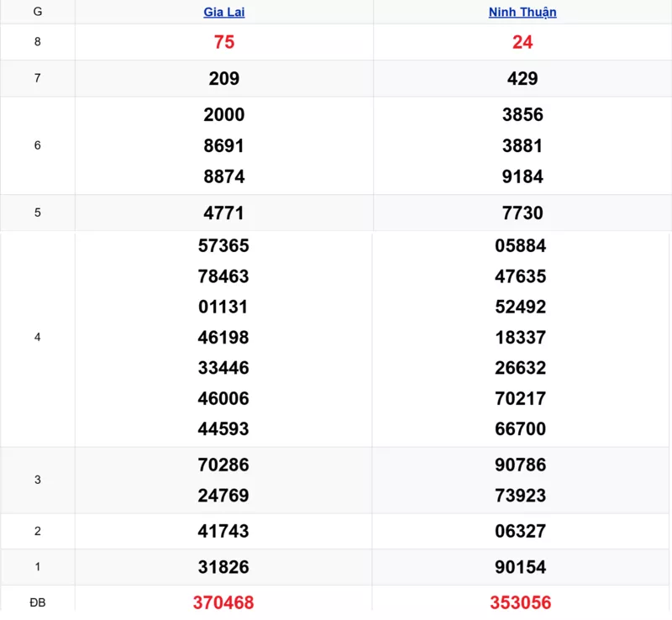Click Ninh Thuận prize 8 number 24
The image size is (672, 620).
click(x=522, y=42)
